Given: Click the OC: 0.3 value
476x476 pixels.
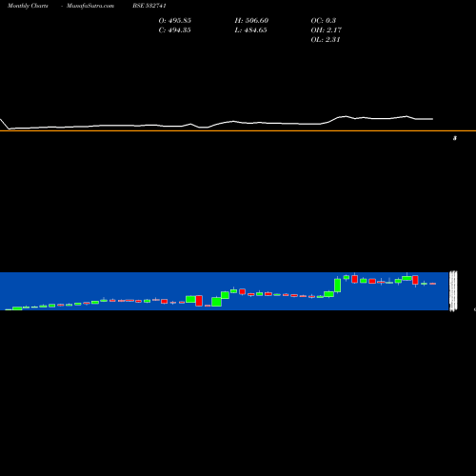Looking at the screenshot, I should (x=324, y=21).
